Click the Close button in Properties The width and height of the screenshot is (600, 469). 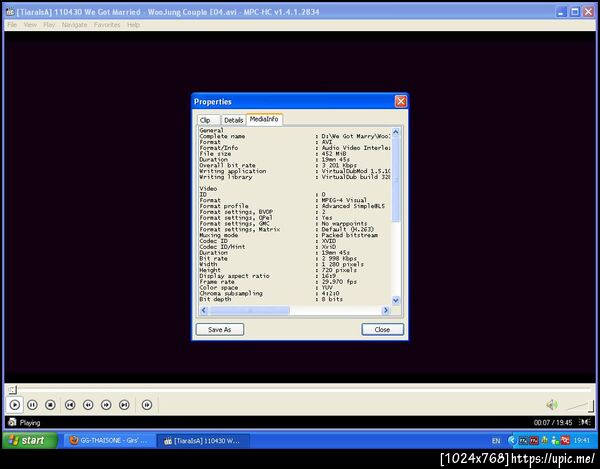(382, 329)
